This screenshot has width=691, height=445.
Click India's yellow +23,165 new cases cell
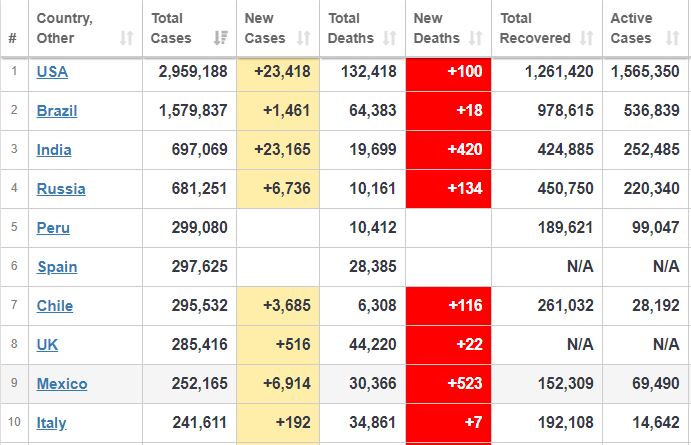(278, 150)
